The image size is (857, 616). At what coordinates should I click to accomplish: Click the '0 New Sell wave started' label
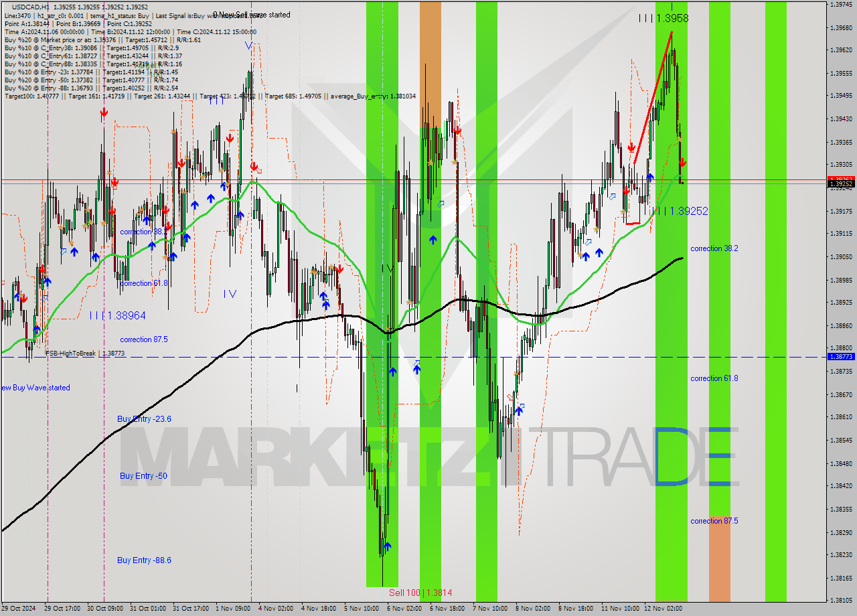pos(252,15)
